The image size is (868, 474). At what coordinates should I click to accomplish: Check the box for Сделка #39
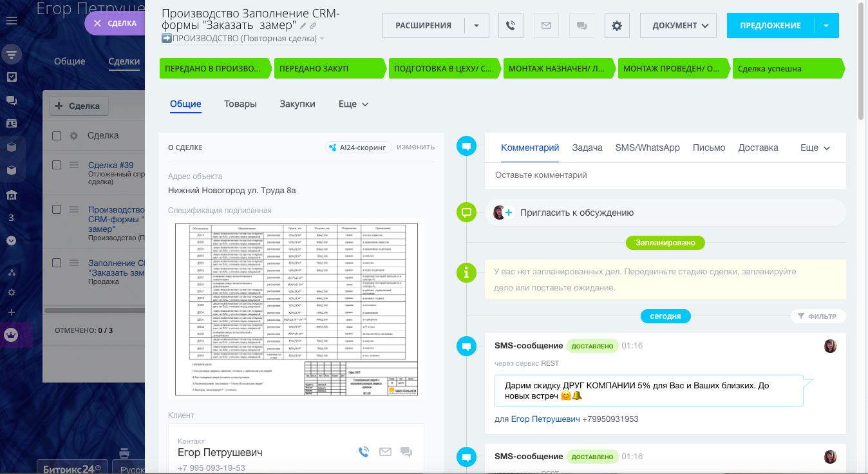(57, 165)
